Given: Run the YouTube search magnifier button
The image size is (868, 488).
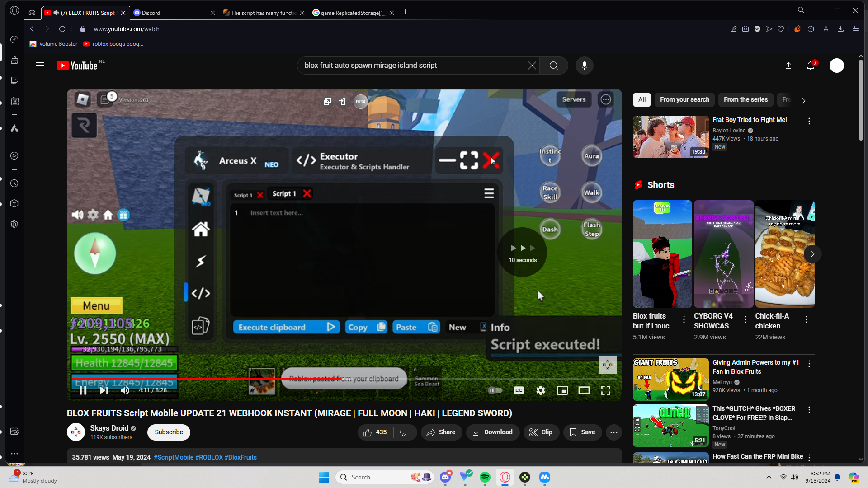Looking at the screenshot, I should [554, 66].
